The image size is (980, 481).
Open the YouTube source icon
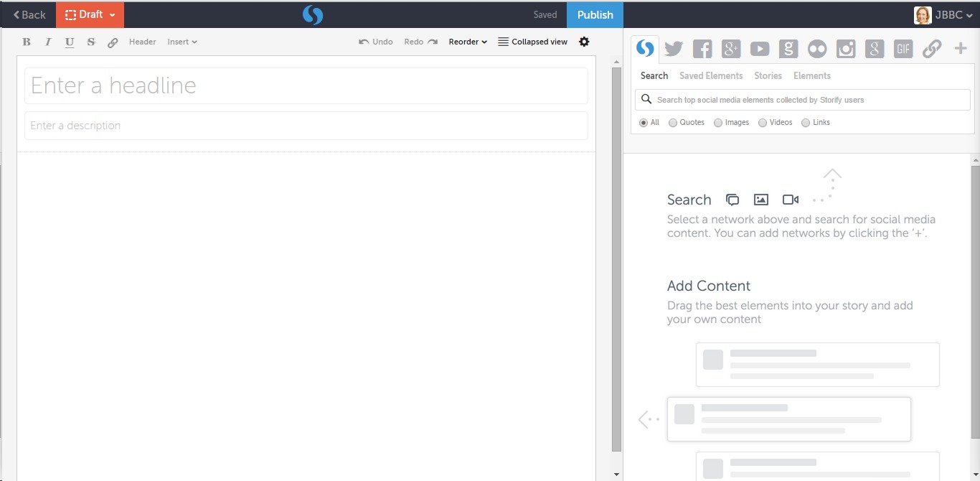point(760,49)
